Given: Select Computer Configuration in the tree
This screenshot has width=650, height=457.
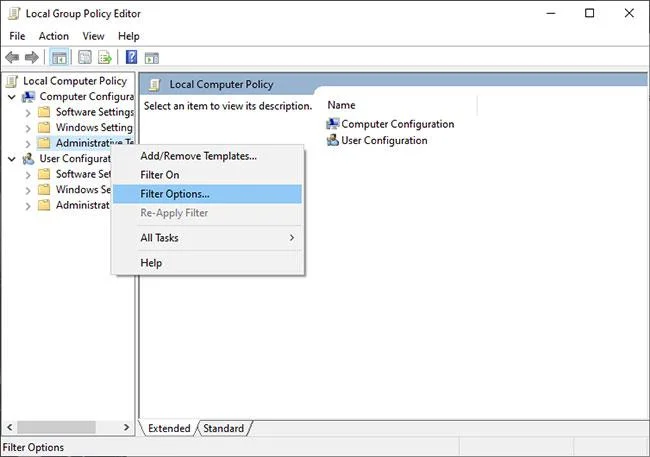Looking at the screenshot, I should click(87, 97).
